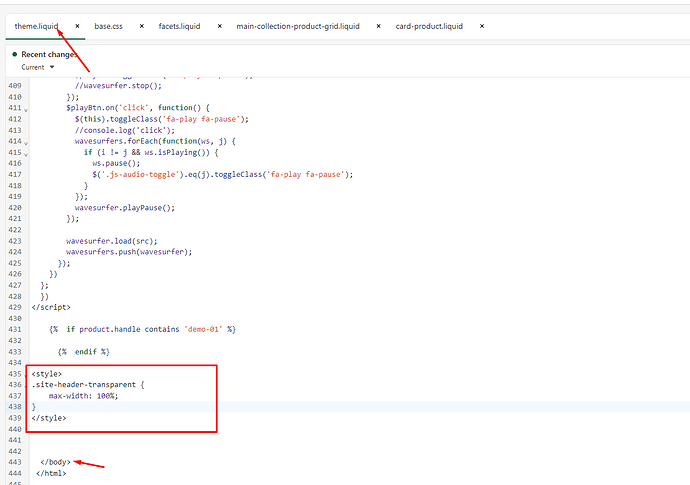
Task: Click the //wavesurfer.stop(); comment line
Action: 118,86
